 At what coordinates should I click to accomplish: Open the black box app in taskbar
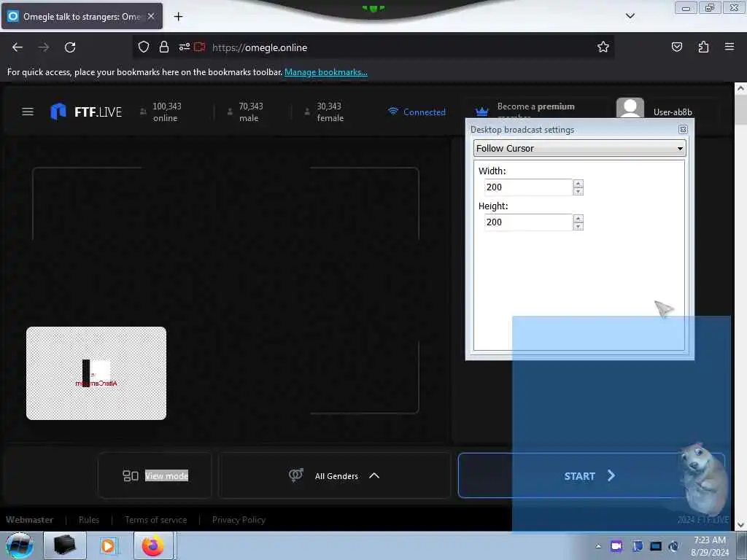[65, 545]
